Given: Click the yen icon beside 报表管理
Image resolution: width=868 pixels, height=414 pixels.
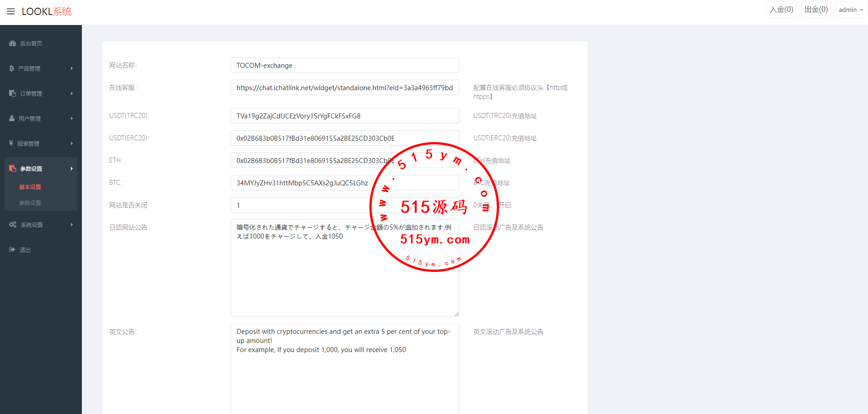Looking at the screenshot, I should (x=11, y=143).
